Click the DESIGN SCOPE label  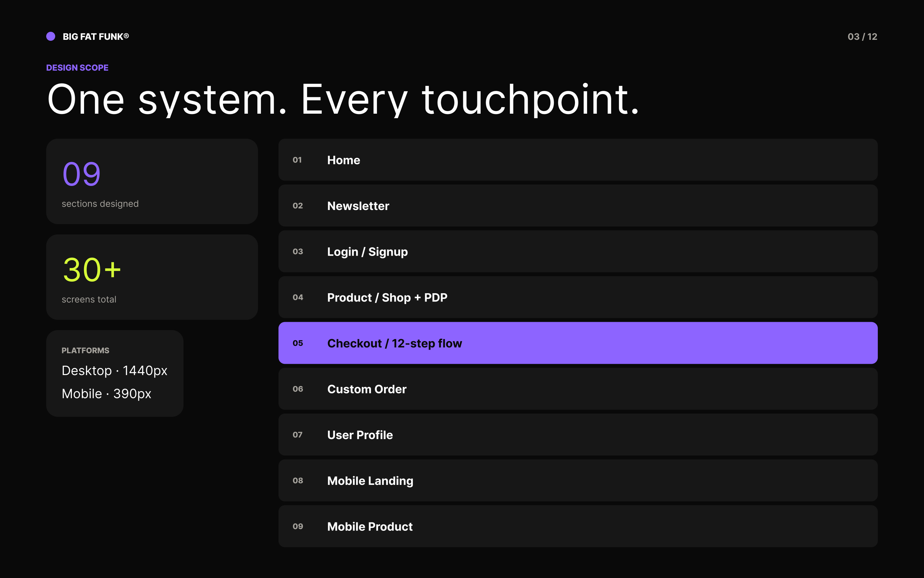click(x=77, y=68)
